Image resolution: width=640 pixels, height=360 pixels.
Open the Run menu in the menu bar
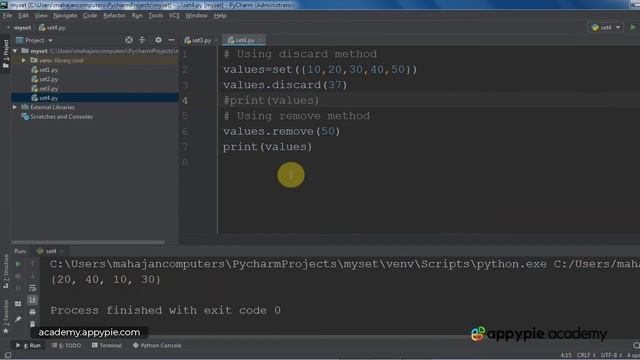coord(137,16)
